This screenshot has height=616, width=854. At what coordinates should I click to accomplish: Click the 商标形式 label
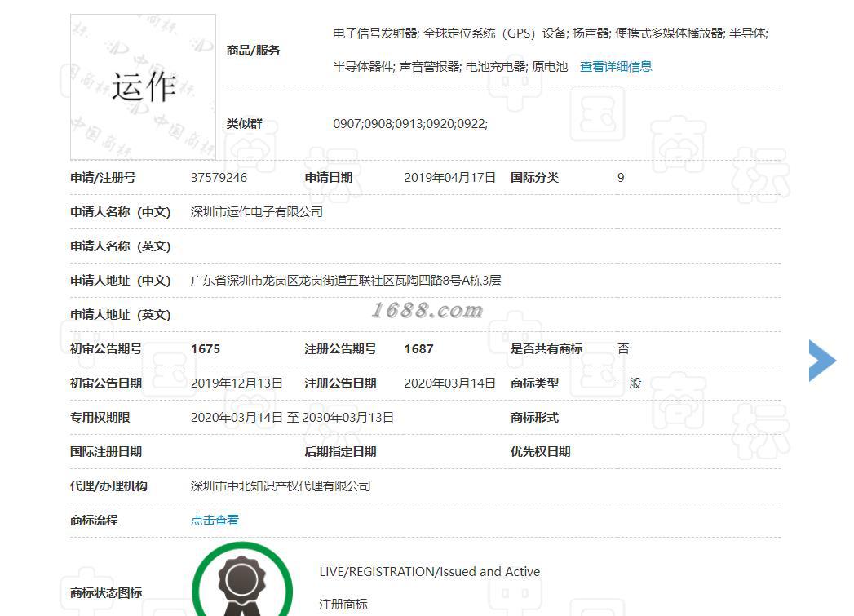click(534, 418)
